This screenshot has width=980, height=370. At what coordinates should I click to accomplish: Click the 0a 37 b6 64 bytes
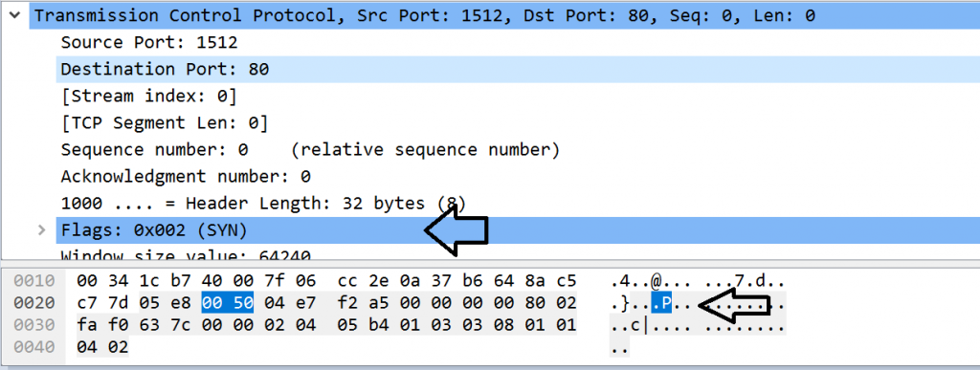tap(457, 281)
